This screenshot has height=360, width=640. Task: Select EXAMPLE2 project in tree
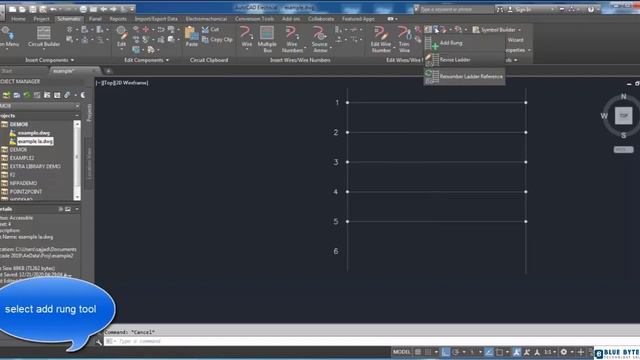pos(22,158)
